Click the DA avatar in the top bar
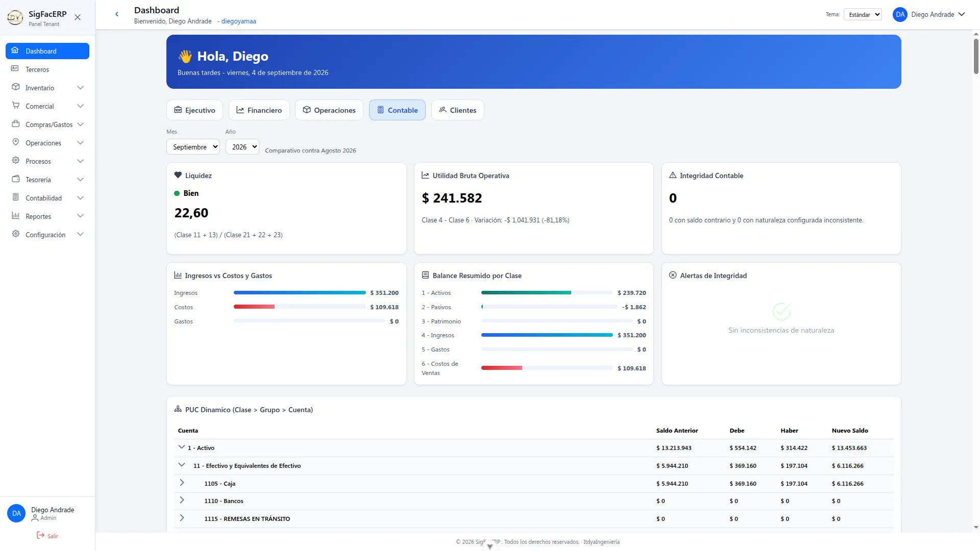 click(900, 15)
